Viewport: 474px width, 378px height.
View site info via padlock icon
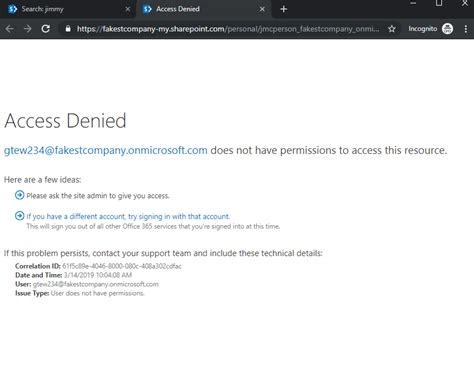68,29
